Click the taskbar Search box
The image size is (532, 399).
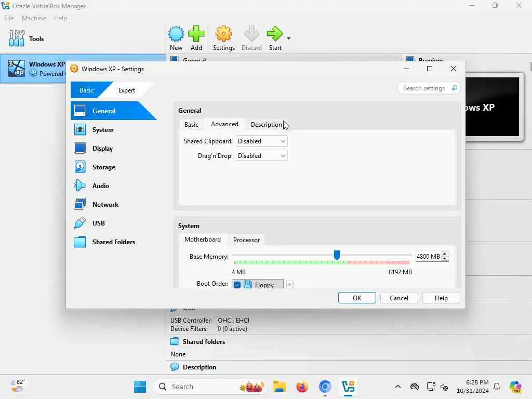[x=210, y=387]
